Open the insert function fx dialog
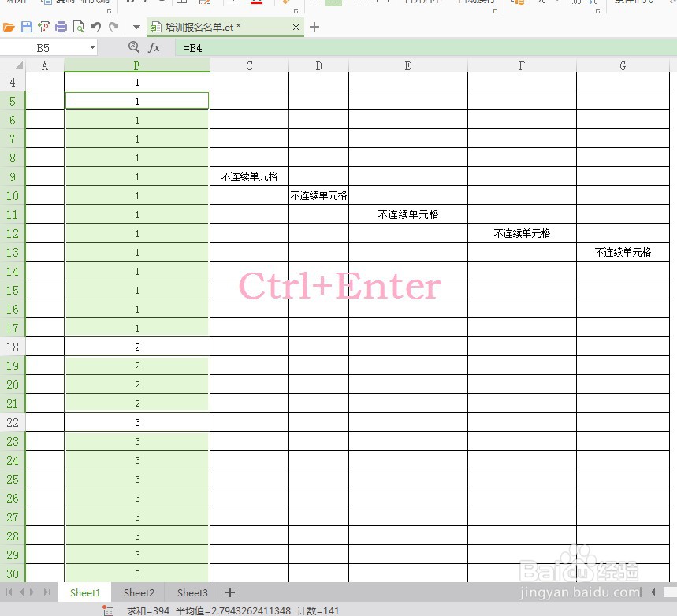Image resolution: width=677 pixels, height=616 pixels. [154, 47]
